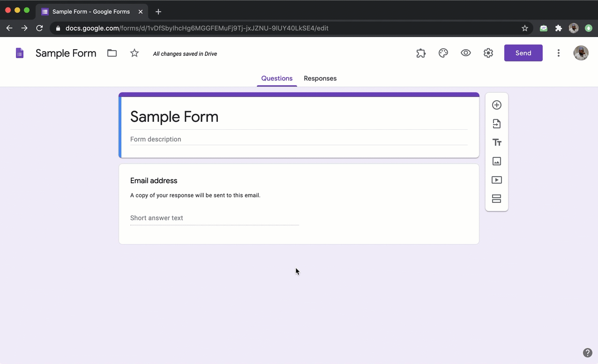598x364 pixels.
Task: Go to Forms home via purple logo
Action: pyautogui.click(x=20, y=53)
